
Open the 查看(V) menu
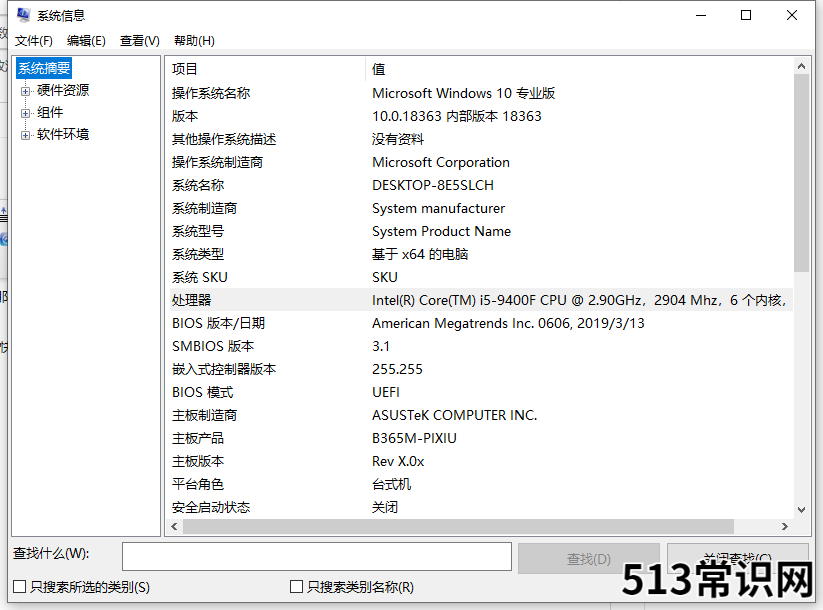click(x=140, y=41)
